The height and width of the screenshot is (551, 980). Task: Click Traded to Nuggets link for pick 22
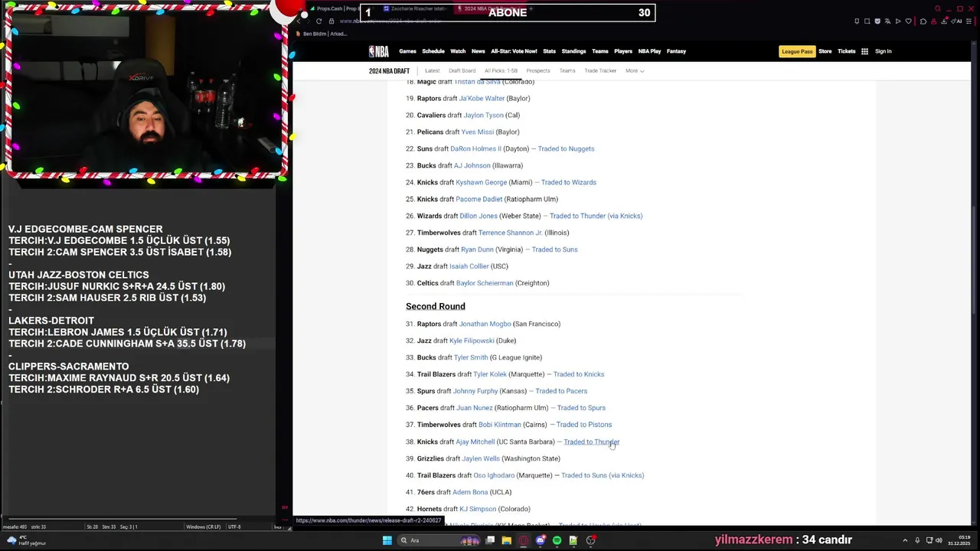[x=566, y=148]
